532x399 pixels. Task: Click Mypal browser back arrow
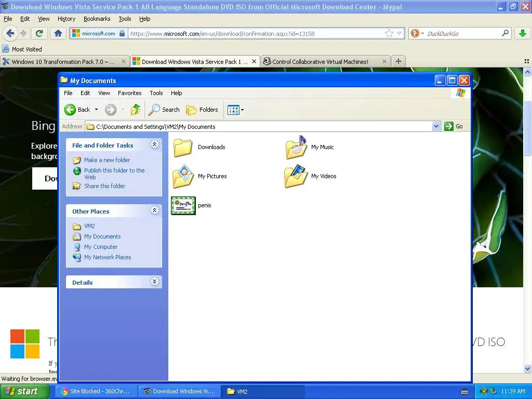click(10, 33)
